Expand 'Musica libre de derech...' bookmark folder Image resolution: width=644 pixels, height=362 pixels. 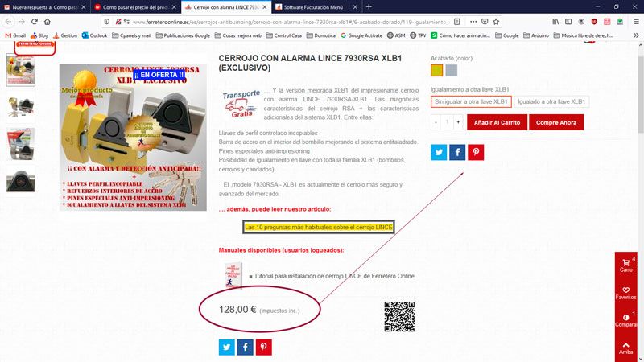pos(583,35)
